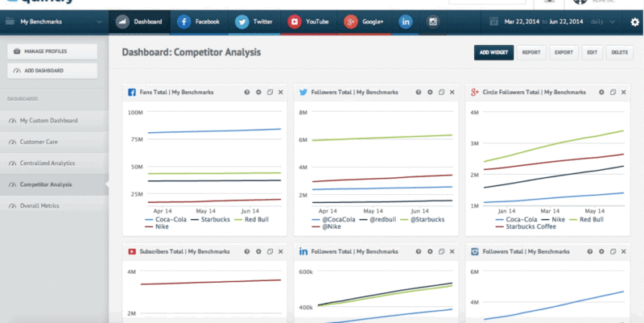
Task: Open the LinkedIn tab in top navigation
Action: pyautogui.click(x=403, y=22)
